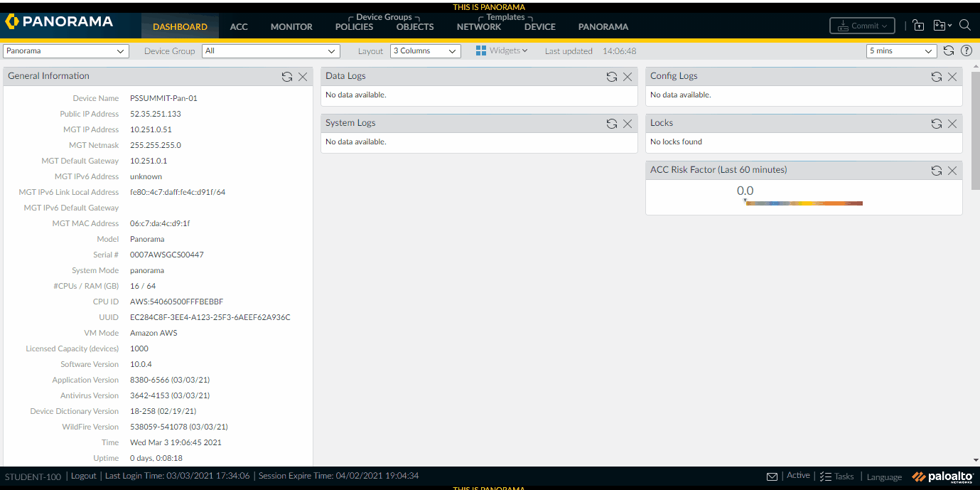Open the Device Group dropdown set to All
Image resolution: width=980 pixels, height=490 pixels.
(x=271, y=51)
